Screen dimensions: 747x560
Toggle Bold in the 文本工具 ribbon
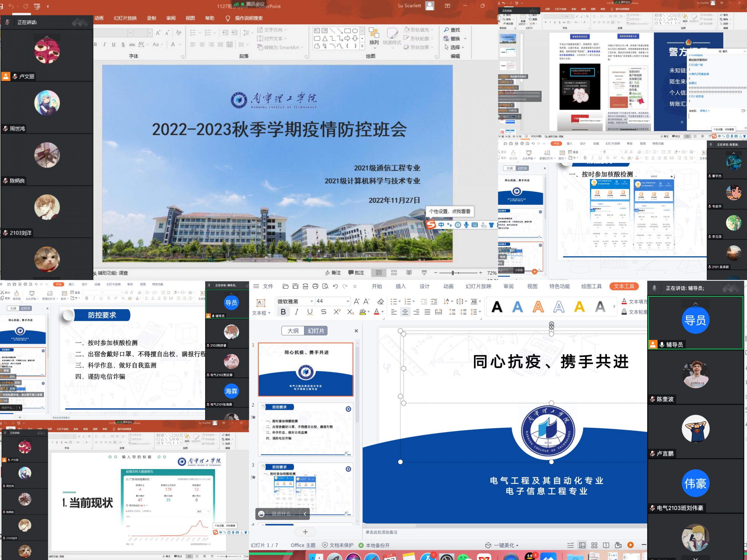point(283,312)
